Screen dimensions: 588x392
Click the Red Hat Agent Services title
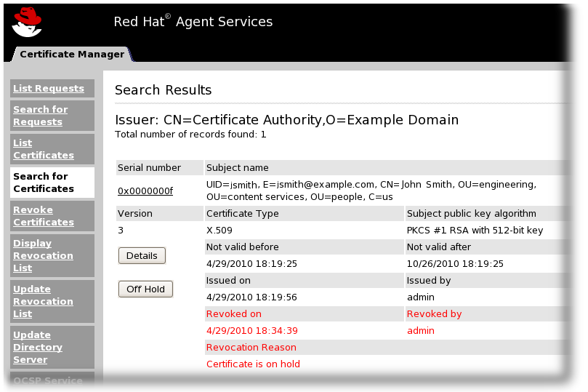[193, 22]
